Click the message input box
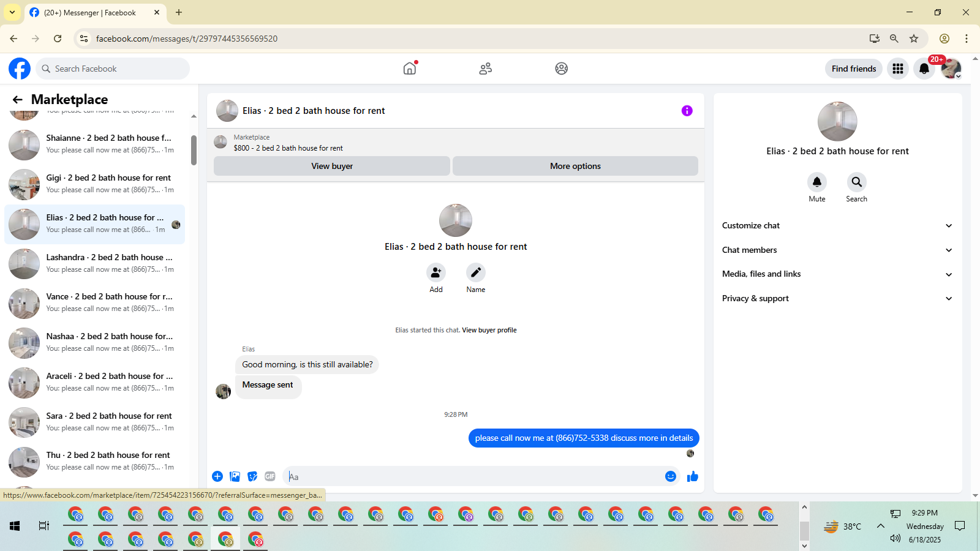The height and width of the screenshot is (551, 980). click(475, 476)
